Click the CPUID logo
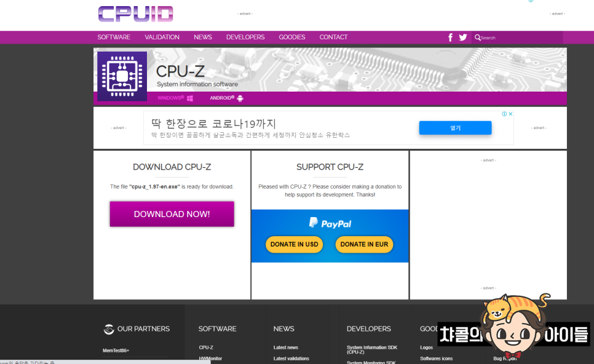Screen dimensions: 594x364 point(136,14)
